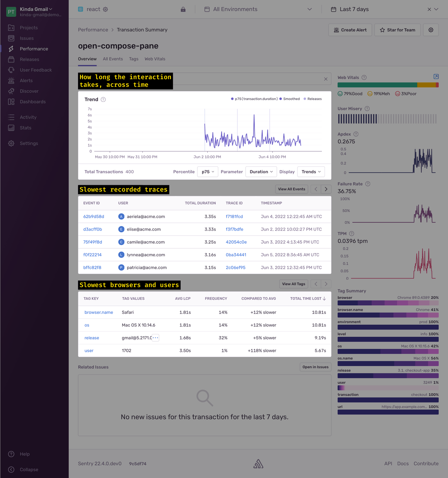
Task: Open the Discover telescope icon
Action: 11,91
